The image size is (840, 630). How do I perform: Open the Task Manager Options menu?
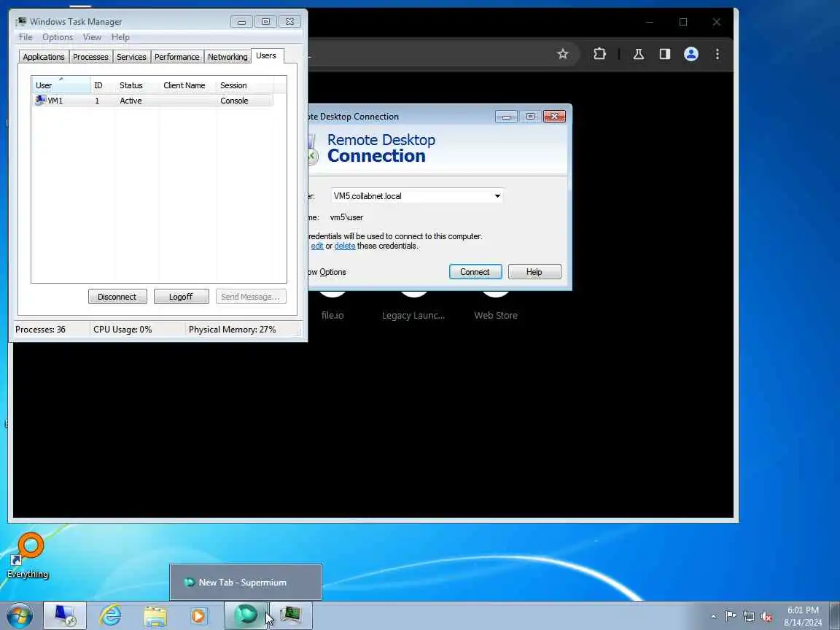pyautogui.click(x=58, y=37)
